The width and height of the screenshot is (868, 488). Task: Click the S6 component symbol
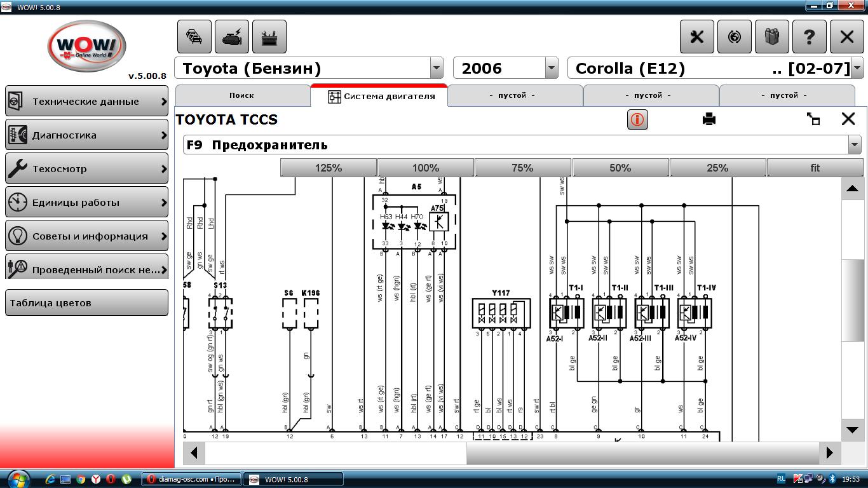point(289,313)
